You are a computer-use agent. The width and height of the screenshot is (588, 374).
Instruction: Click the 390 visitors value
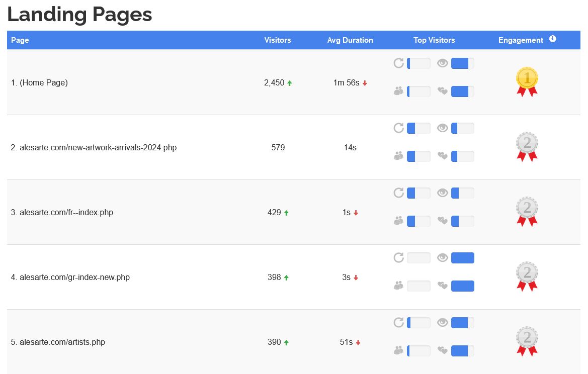tap(274, 342)
